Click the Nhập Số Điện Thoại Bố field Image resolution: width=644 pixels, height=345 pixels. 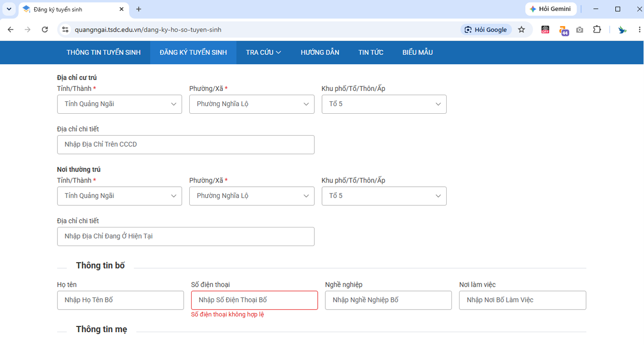[x=254, y=300]
